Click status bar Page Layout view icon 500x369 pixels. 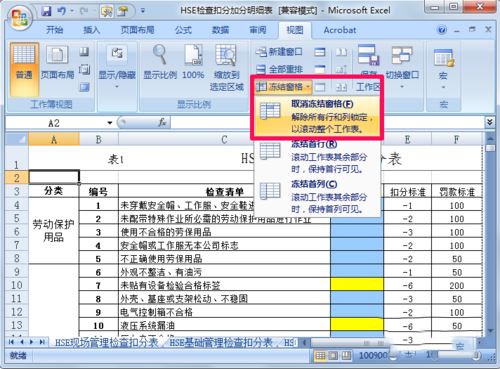click(x=333, y=356)
